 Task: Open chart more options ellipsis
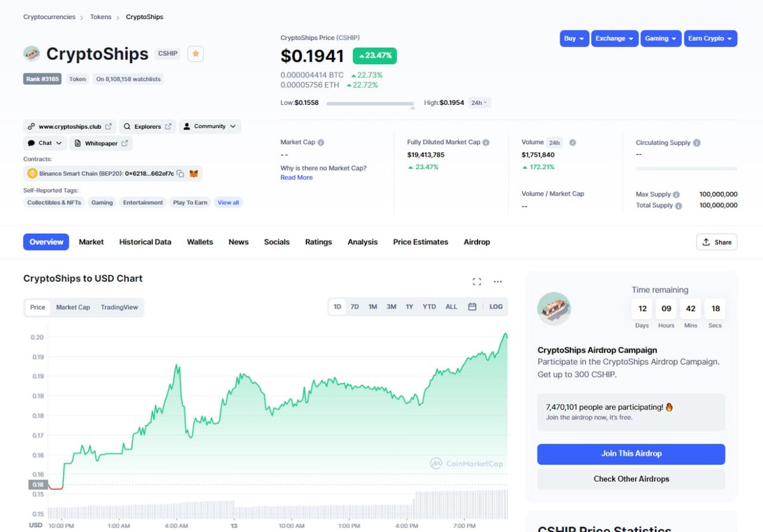(498, 282)
